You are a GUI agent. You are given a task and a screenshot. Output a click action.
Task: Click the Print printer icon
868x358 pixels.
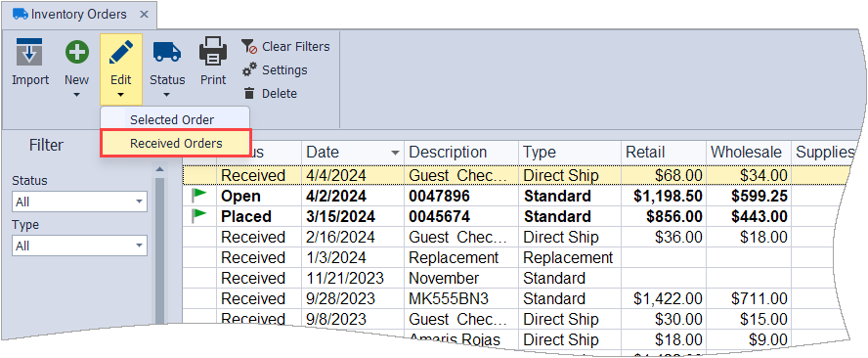213,51
